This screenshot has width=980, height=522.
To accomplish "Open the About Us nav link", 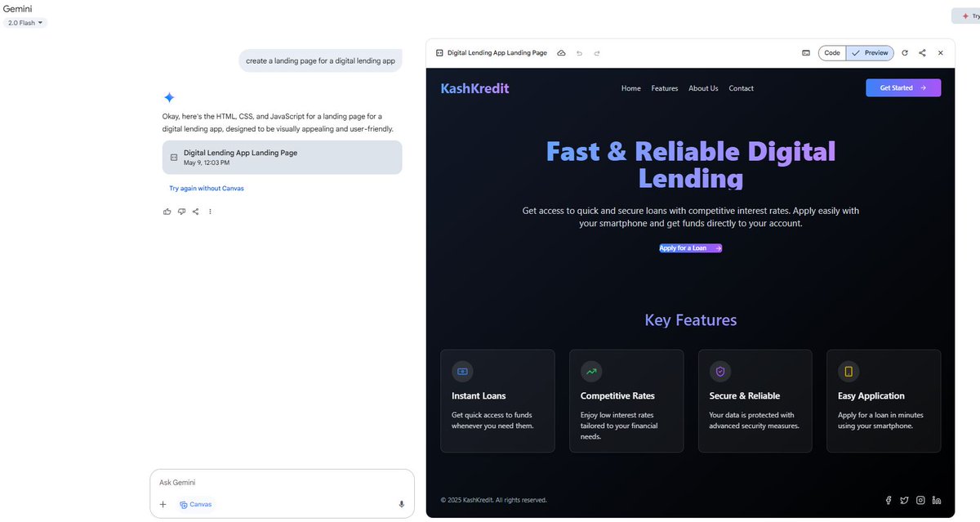I will point(703,88).
